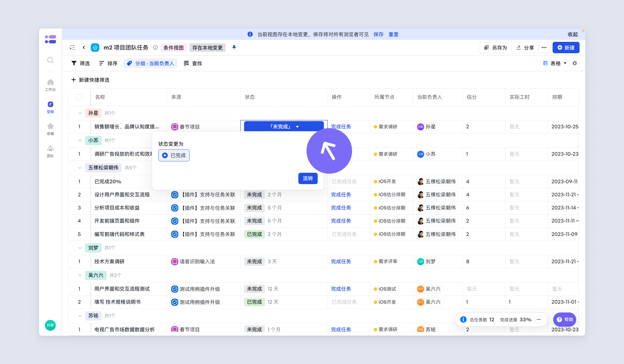Image resolution: width=624 pixels, height=364 pixels.
Task: Click the 春节项目 source icon in 孙星's row
Action: tap(175, 127)
